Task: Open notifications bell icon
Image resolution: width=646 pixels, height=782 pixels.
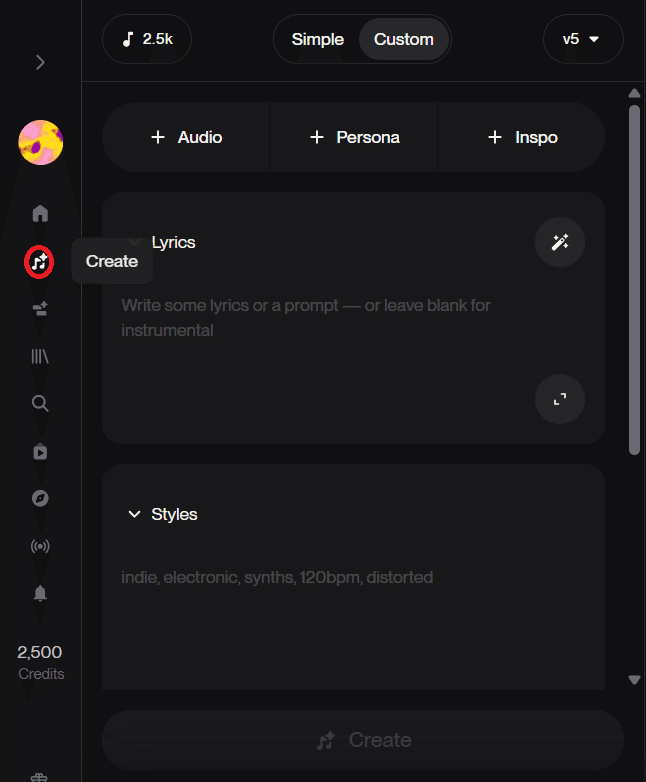Action: tap(40, 593)
